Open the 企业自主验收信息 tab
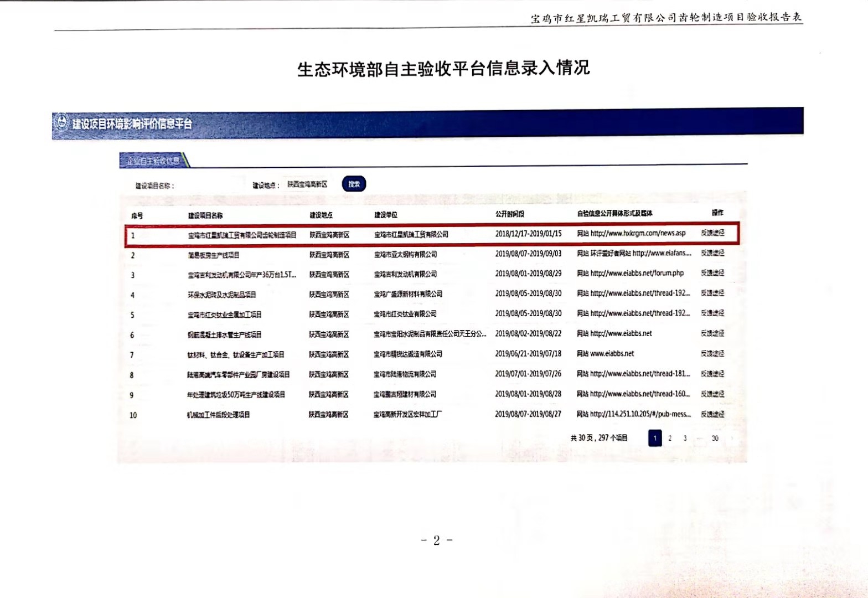Screen dimensions: 868x598 pyautogui.click(x=153, y=161)
